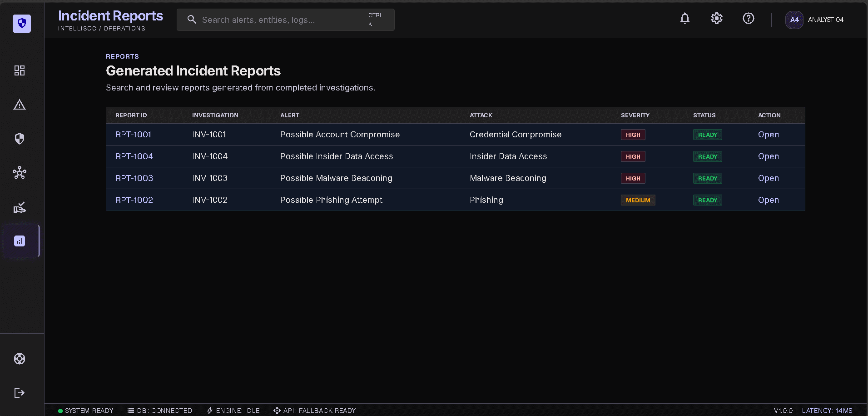
Task: Click Malware Beaconing attack cell
Action: tap(508, 178)
